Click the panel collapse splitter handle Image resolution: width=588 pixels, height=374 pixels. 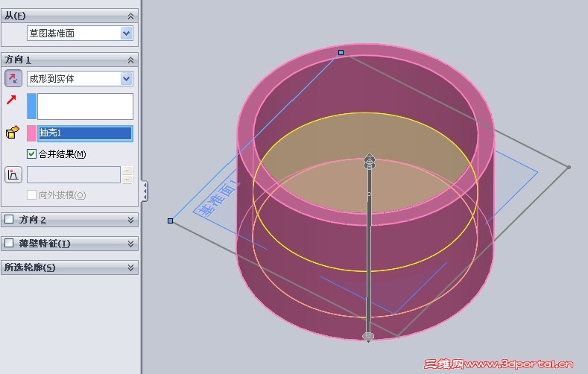point(145,191)
